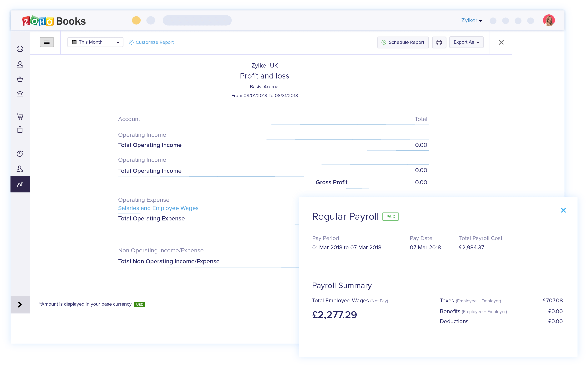Open the Export As dropdown

(x=466, y=42)
